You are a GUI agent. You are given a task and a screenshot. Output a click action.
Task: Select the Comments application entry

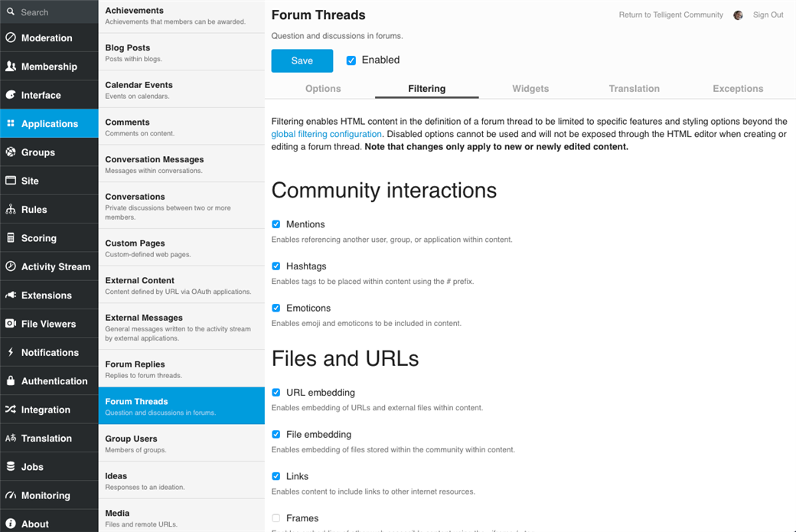coord(181,127)
